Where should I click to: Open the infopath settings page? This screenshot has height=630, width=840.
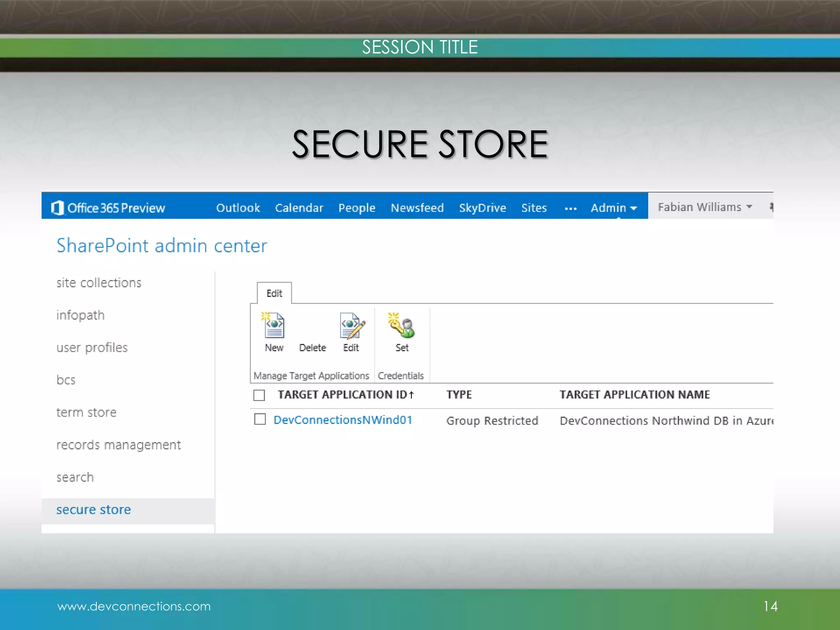80,315
